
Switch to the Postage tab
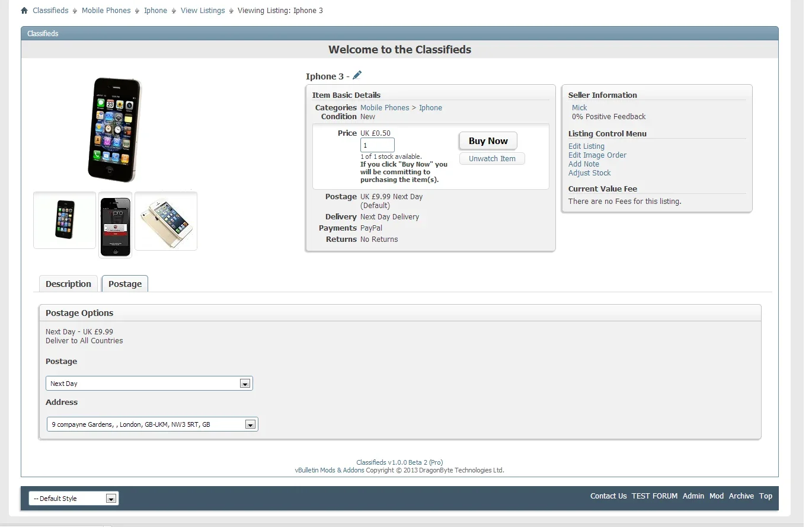point(125,284)
